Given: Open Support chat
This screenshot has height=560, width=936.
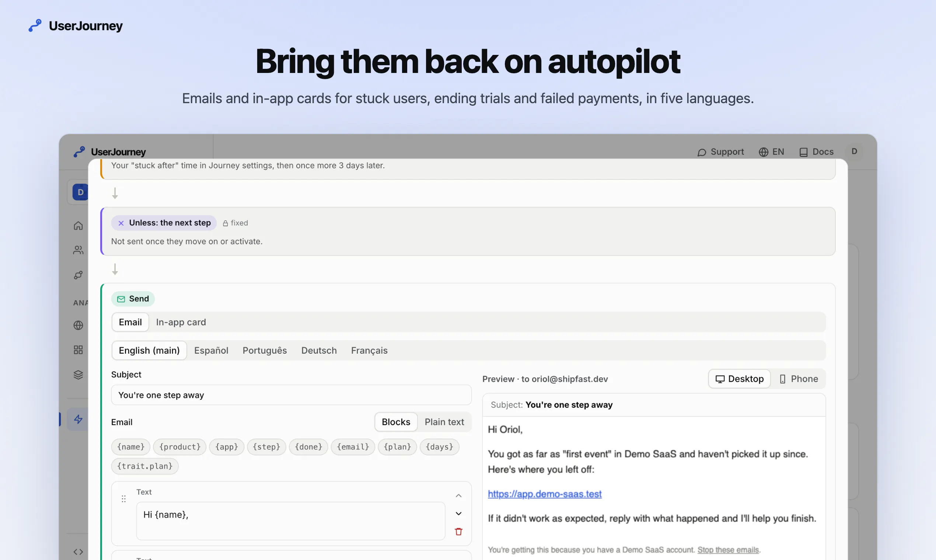Looking at the screenshot, I should [x=720, y=152].
